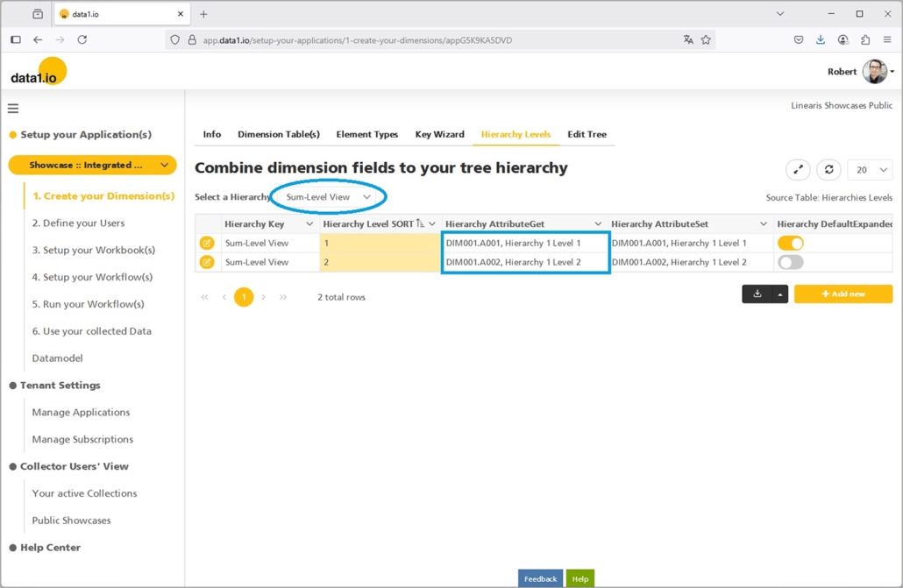Click the data1.io logo

38,72
